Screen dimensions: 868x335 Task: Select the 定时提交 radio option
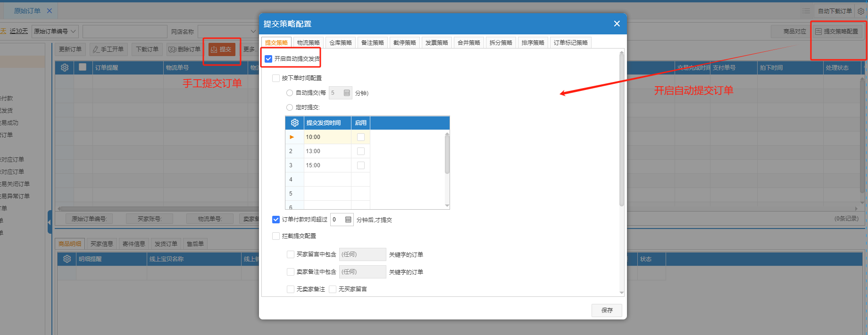pos(290,107)
